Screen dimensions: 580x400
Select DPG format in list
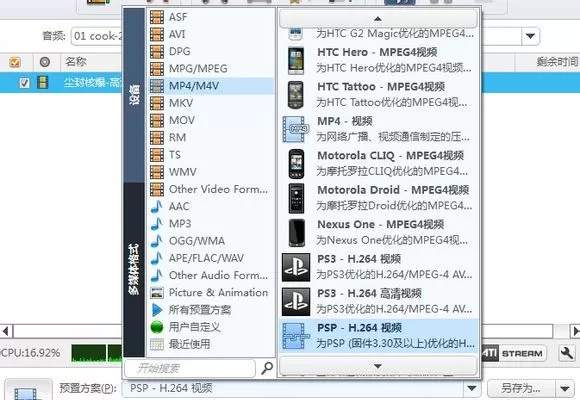[x=211, y=51]
